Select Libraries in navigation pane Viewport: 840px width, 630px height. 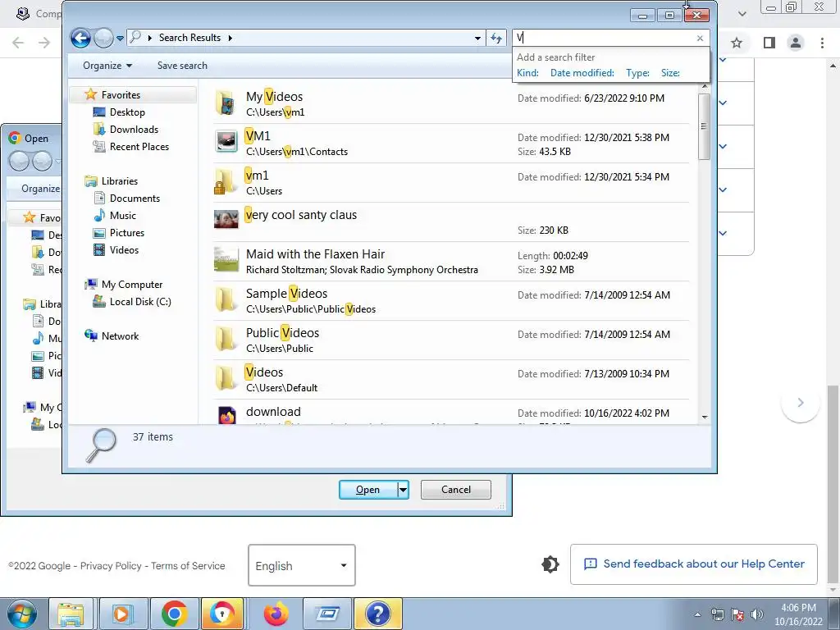[120, 181]
